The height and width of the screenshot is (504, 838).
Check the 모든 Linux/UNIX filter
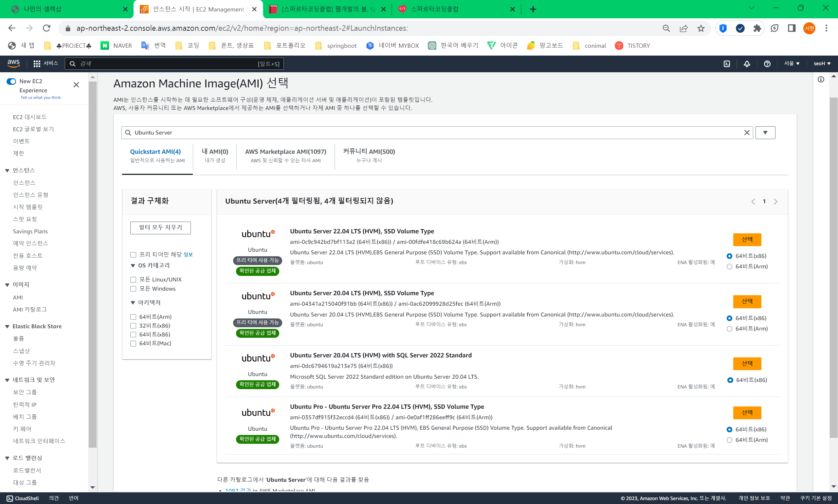coord(133,279)
